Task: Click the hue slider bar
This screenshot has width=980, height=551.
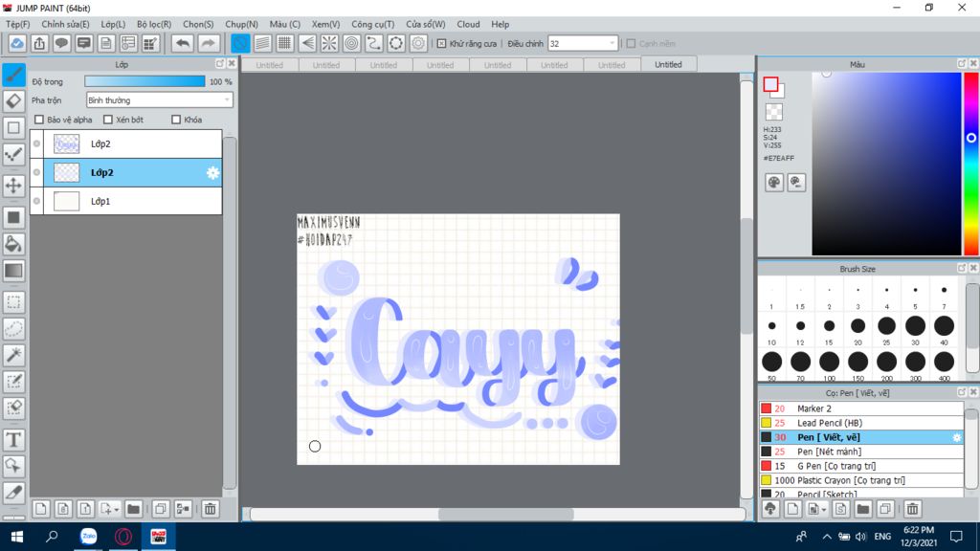Action: 971,164
